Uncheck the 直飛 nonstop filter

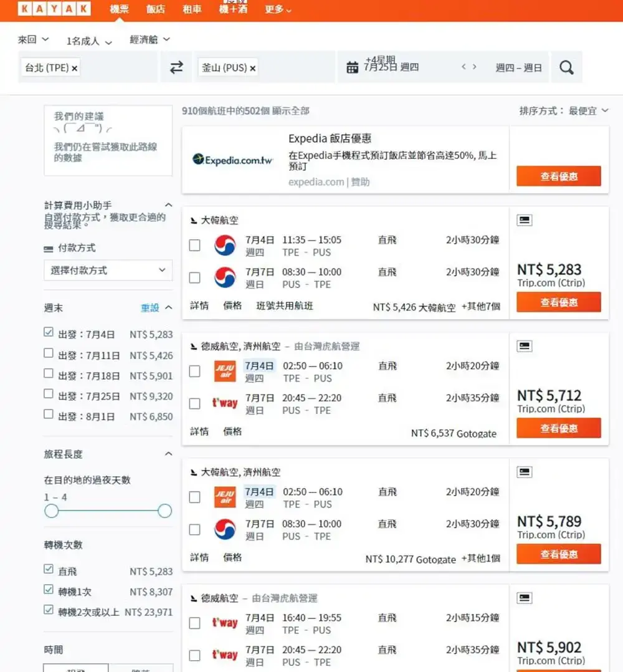pyautogui.click(x=49, y=569)
